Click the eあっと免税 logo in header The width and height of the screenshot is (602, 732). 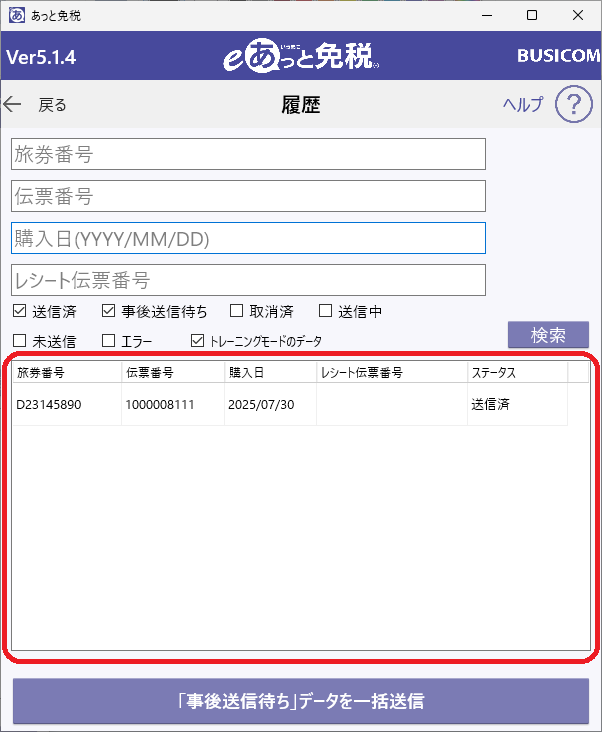tap(301, 56)
